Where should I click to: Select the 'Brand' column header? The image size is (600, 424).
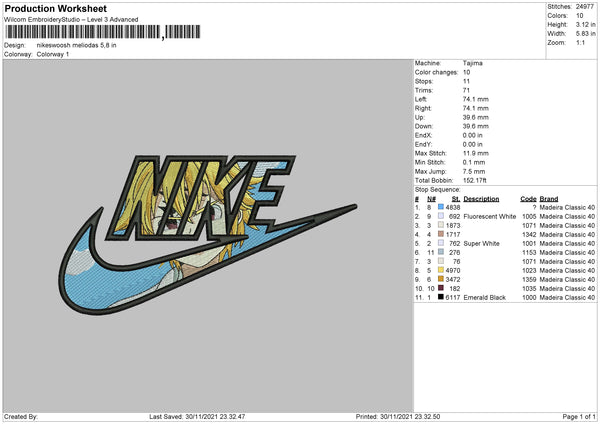pos(549,199)
